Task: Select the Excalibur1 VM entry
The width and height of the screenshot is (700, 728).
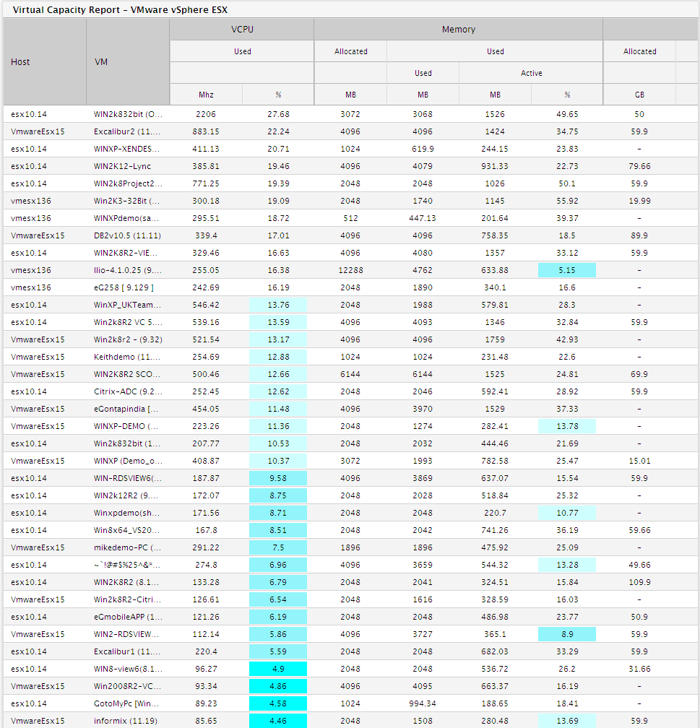Action: 127,651
